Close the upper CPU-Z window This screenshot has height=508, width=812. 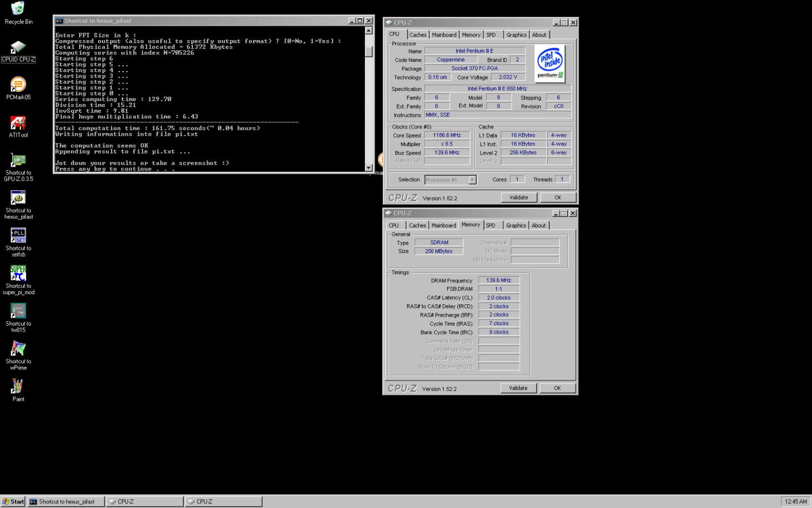[x=573, y=23]
